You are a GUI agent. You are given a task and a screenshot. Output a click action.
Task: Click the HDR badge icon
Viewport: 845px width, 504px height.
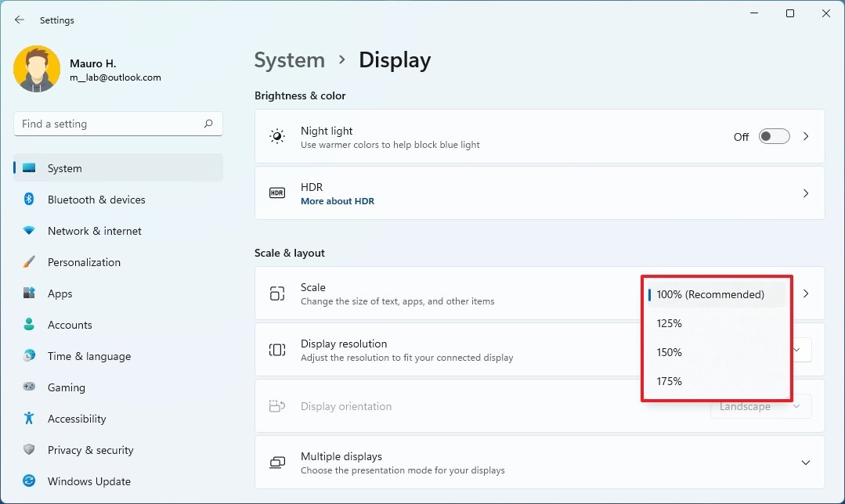[x=277, y=193]
